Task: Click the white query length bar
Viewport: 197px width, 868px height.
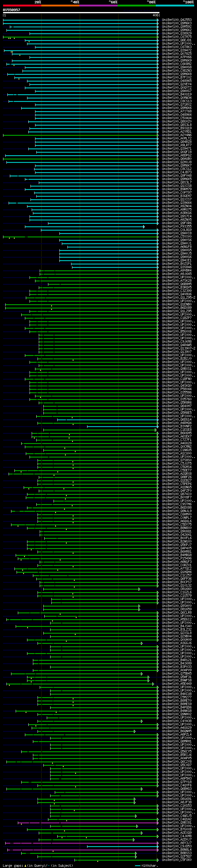Action: coord(81,12)
